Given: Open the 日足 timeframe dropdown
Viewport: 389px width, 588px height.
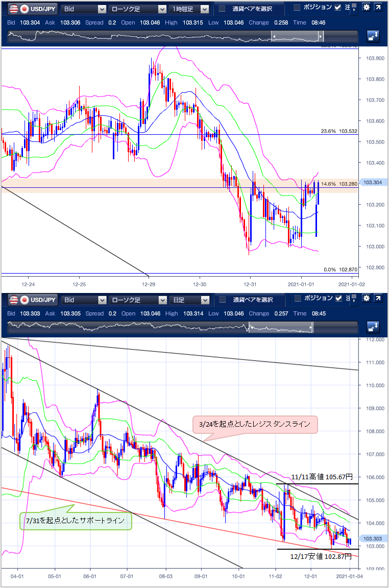Looking at the screenshot, I should [x=190, y=300].
